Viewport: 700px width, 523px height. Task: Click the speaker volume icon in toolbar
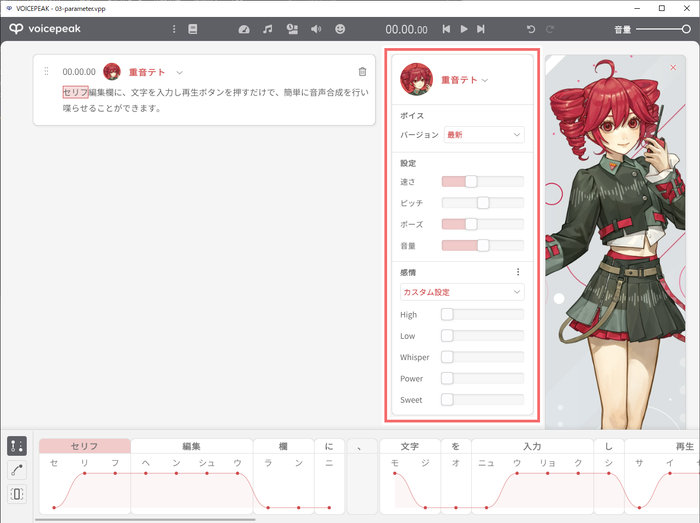click(316, 29)
